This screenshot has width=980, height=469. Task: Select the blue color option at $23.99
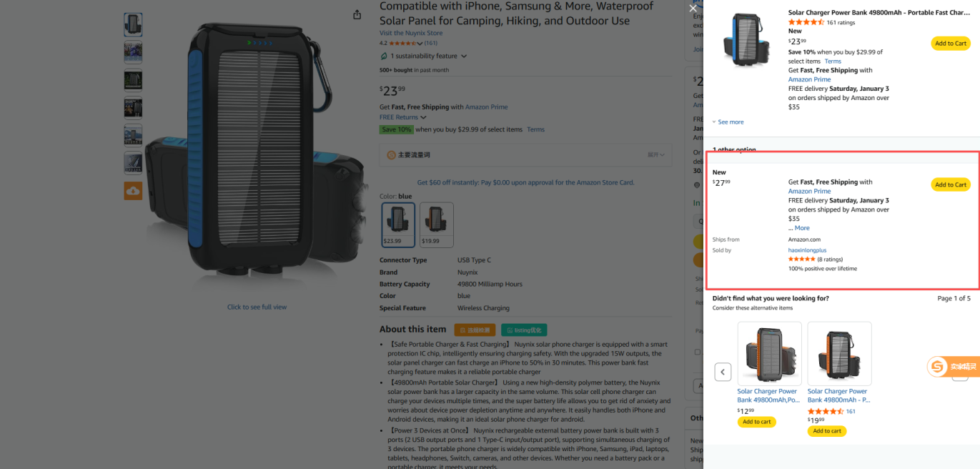tap(398, 224)
